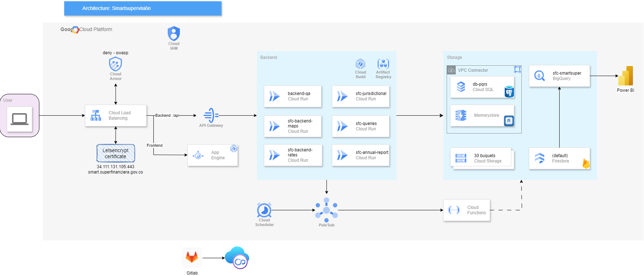644x276 pixels.
Task: Click the smart.superfinanciera.gov.co domain text
Action: 115,172
